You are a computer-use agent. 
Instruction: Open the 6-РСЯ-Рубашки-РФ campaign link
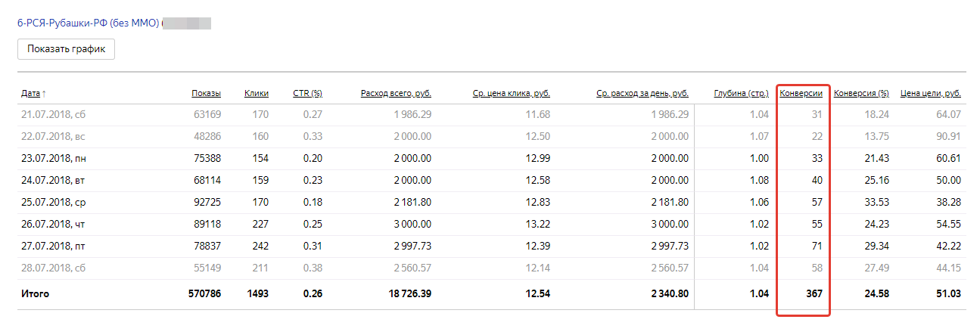(x=88, y=23)
